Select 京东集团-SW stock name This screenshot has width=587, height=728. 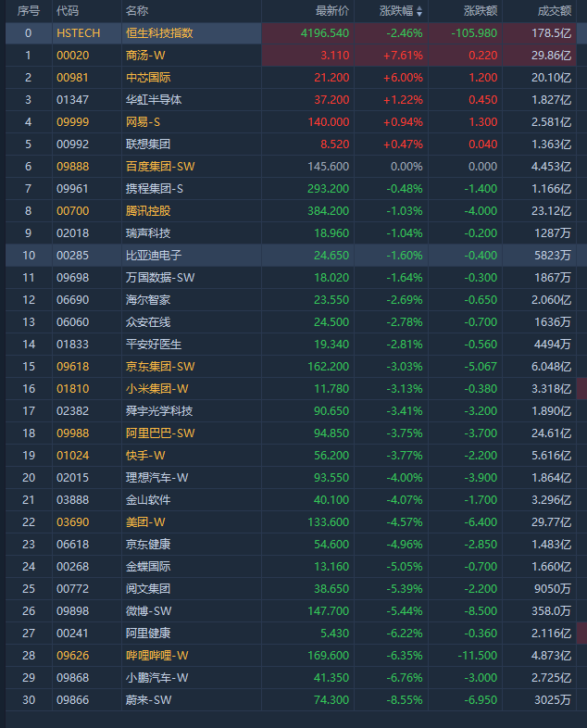[x=160, y=368]
